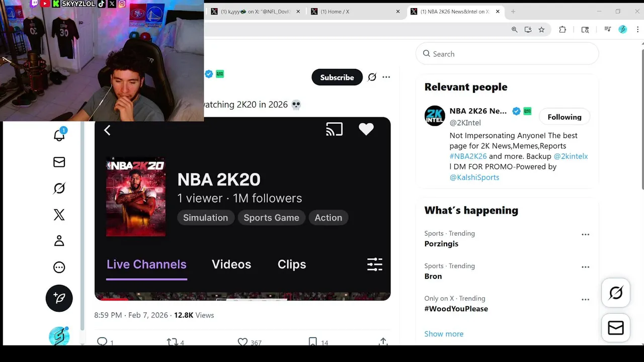
Task: Click the install app icon in address bar
Action: pyautogui.click(x=528, y=30)
